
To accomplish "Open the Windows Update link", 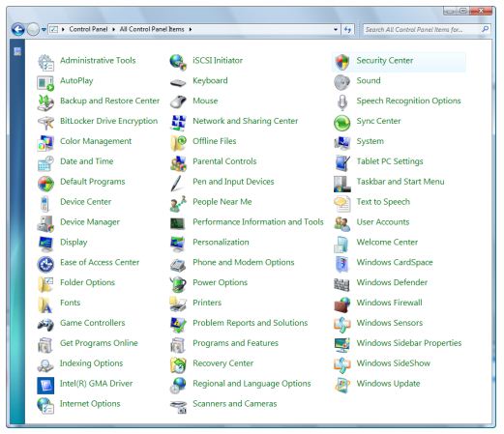I will tap(388, 384).
